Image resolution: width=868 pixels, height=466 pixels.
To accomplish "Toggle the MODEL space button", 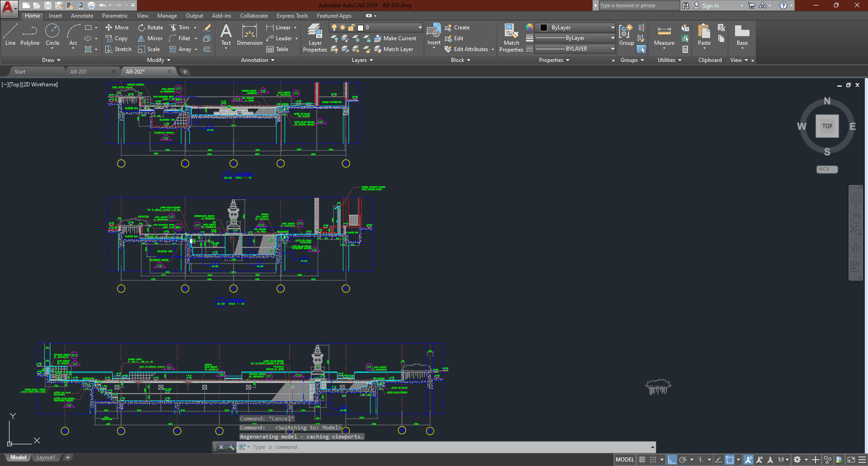I will click(625, 460).
